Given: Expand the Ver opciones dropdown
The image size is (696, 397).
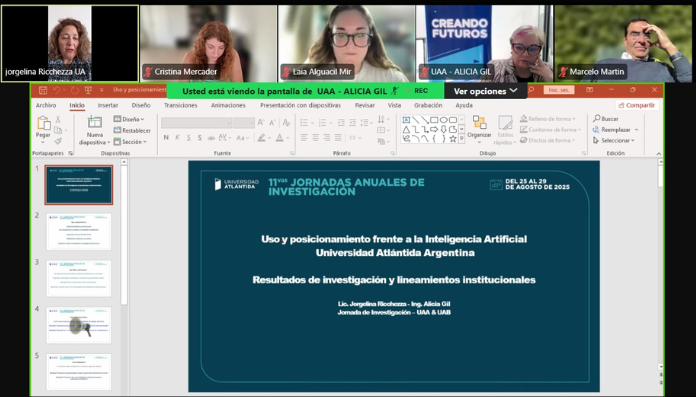Looking at the screenshot, I should 485,91.
